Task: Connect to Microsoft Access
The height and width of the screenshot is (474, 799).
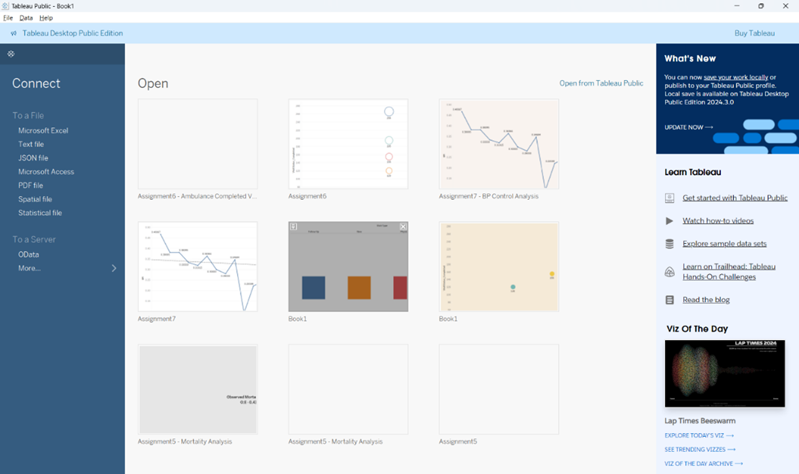Action: 46,172
